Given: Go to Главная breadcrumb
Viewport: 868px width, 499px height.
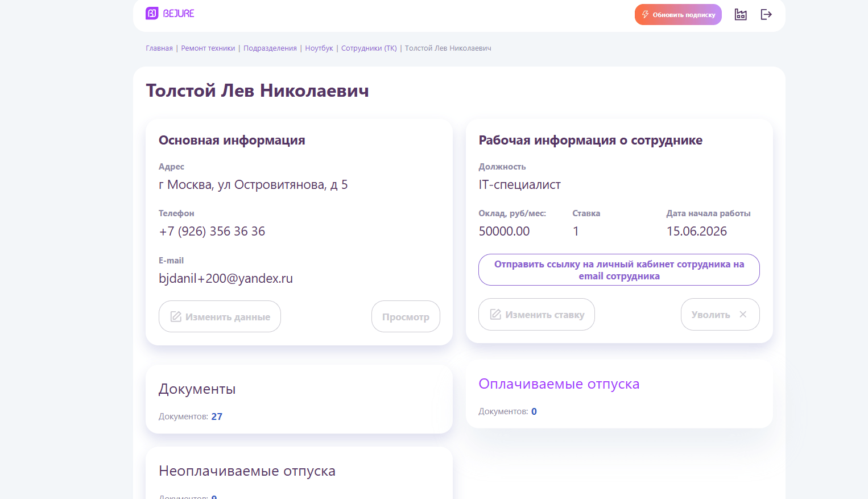Looking at the screenshot, I should tap(159, 48).
